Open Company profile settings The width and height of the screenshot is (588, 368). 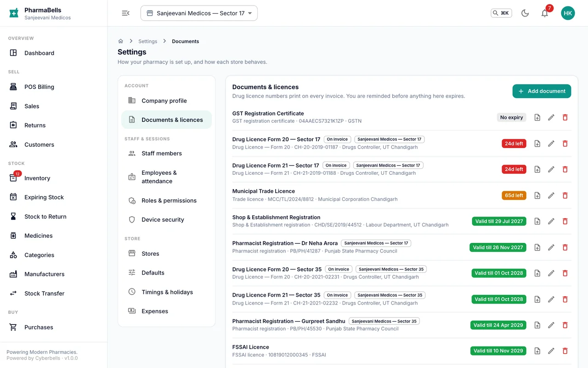coord(166,101)
